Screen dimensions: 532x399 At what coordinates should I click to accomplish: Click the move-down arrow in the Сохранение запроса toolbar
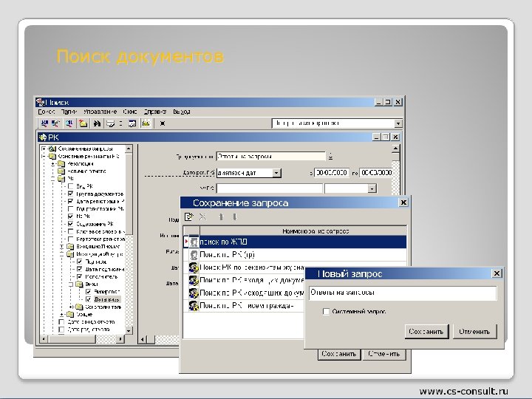pos(235,216)
